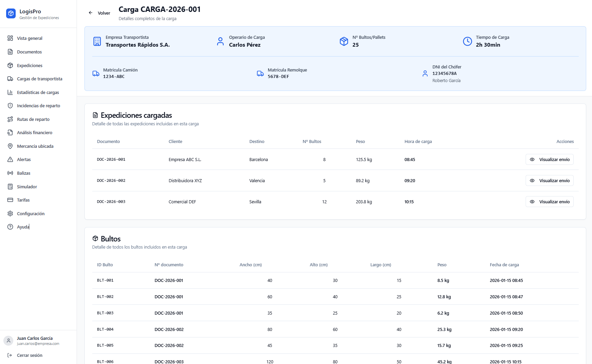Open the Tarifas section
The height and width of the screenshot is (364, 592).
[x=23, y=200]
